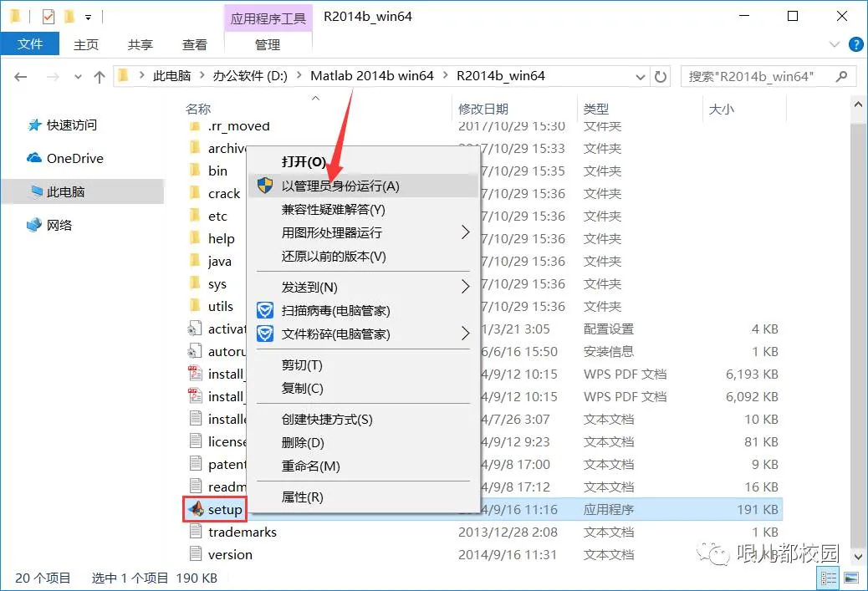Viewport: 868px width, 591px height.
Task: Select the version text file
Action: [x=220, y=554]
